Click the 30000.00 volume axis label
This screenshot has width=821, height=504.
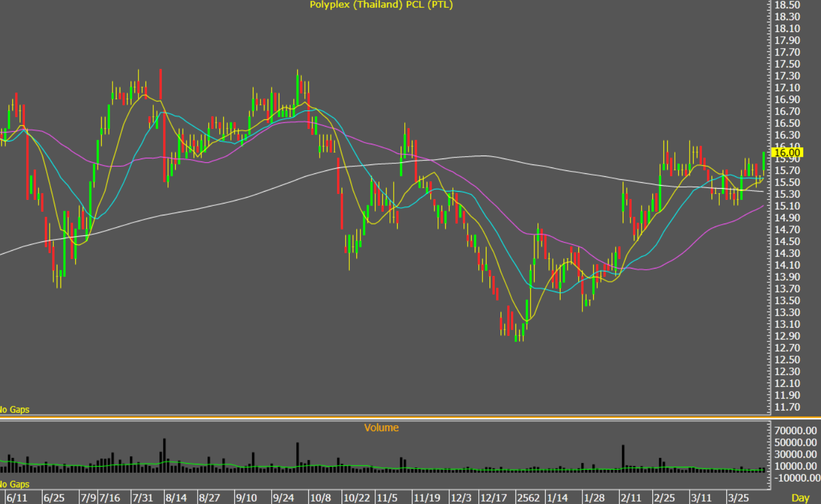797,454
